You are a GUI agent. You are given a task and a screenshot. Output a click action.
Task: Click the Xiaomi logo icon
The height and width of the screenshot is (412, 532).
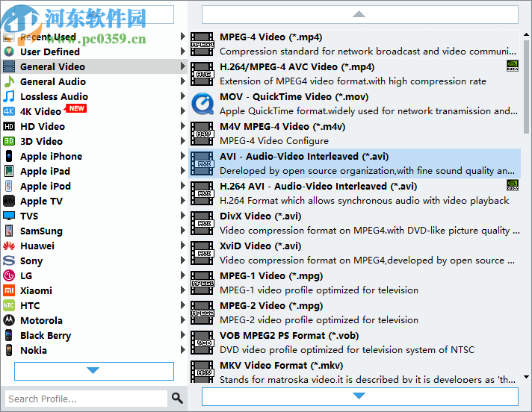(9, 290)
